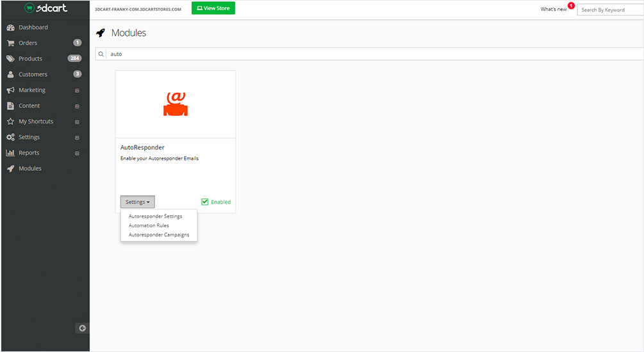Click the Modules rocket icon in sidebar
This screenshot has height=352, width=644.
[x=10, y=169]
